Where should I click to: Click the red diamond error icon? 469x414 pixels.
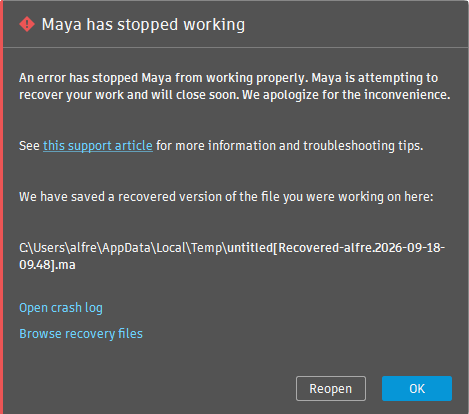pos(27,24)
